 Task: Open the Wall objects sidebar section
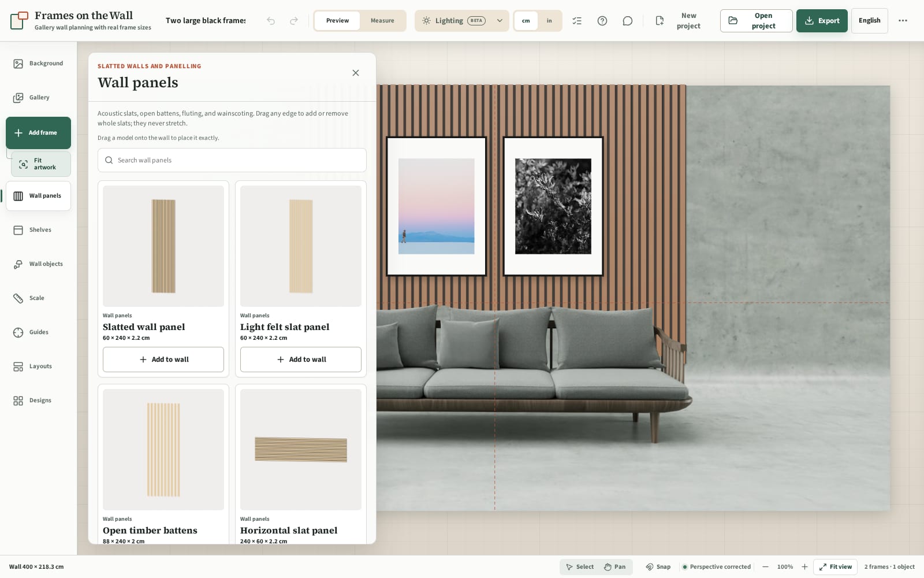pos(39,264)
